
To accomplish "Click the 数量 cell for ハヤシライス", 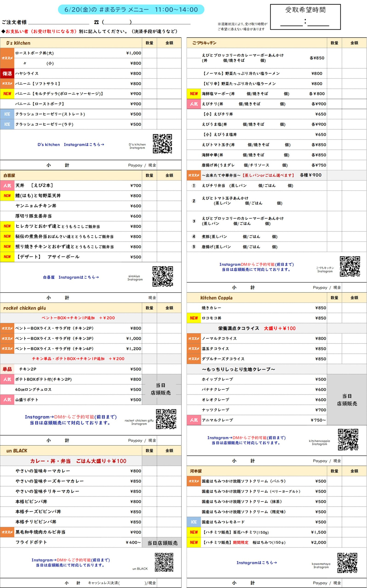I will pos(149,73).
